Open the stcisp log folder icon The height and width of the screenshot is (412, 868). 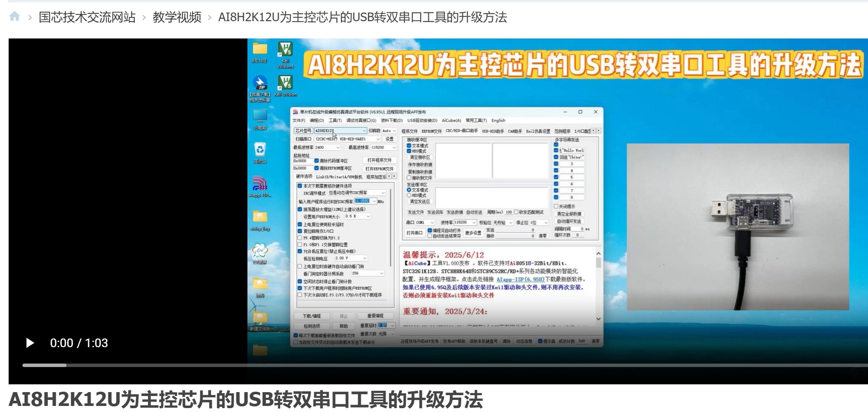click(260, 220)
